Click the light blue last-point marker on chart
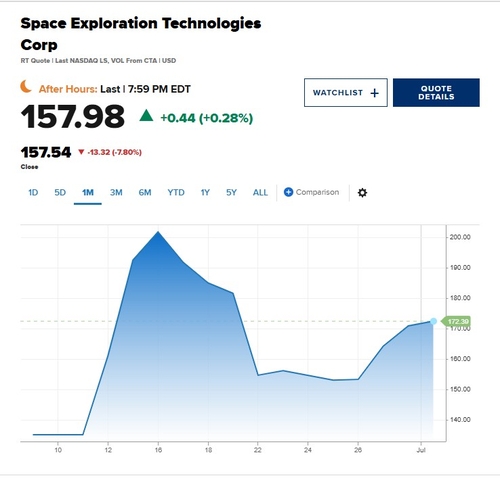 (x=433, y=321)
